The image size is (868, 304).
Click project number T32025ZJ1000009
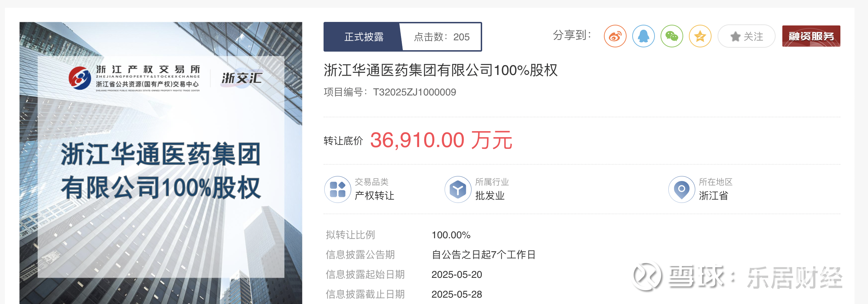tap(415, 92)
